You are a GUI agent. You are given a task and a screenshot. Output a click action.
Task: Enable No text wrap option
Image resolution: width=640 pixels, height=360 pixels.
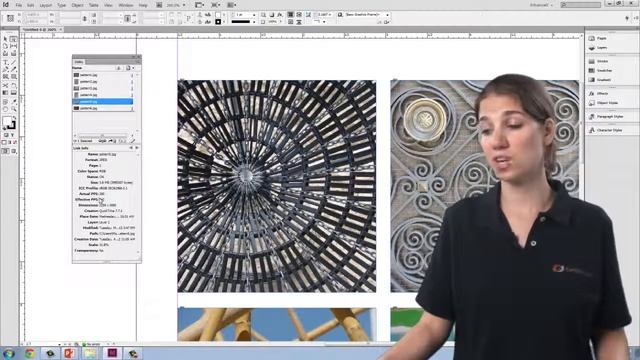click(x=290, y=15)
